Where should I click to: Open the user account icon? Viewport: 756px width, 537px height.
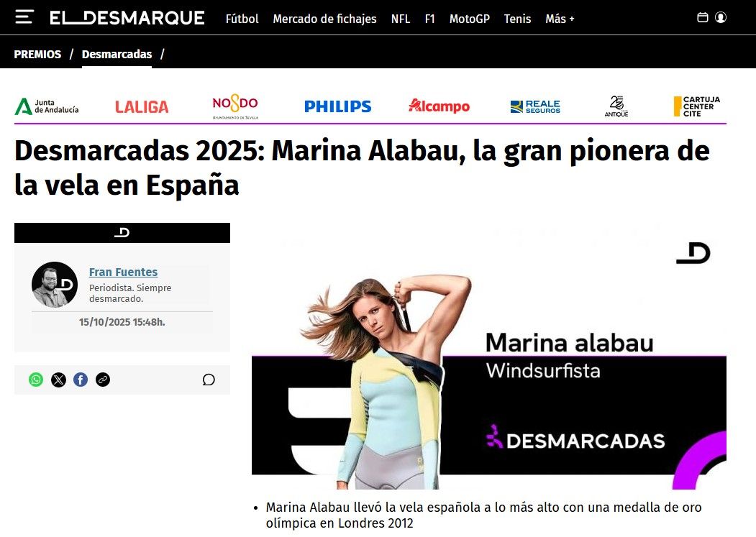click(x=720, y=17)
